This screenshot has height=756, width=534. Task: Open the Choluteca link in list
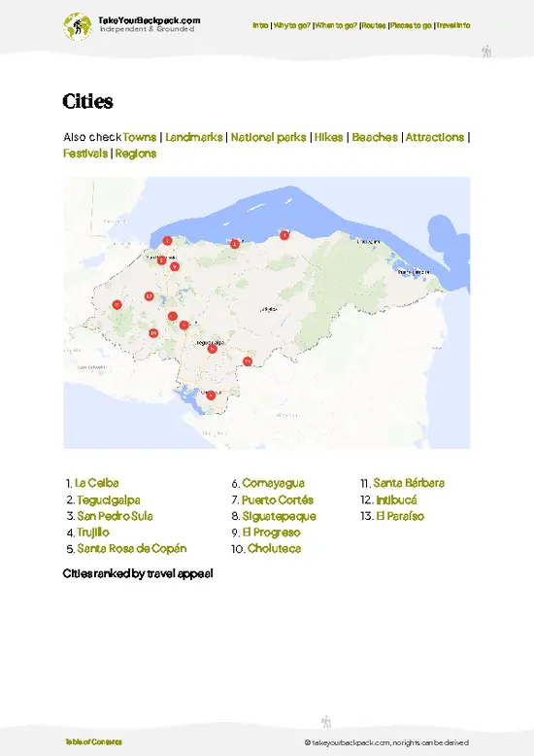coord(274,549)
